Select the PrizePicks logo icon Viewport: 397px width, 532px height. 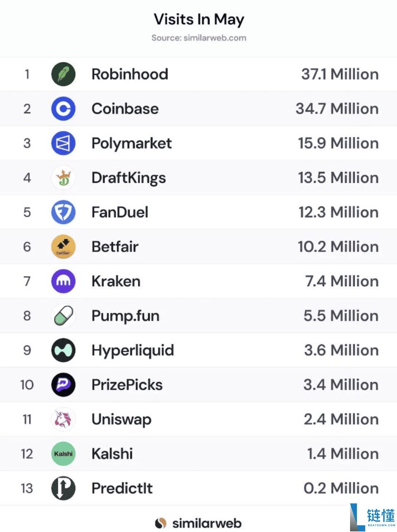tap(63, 385)
